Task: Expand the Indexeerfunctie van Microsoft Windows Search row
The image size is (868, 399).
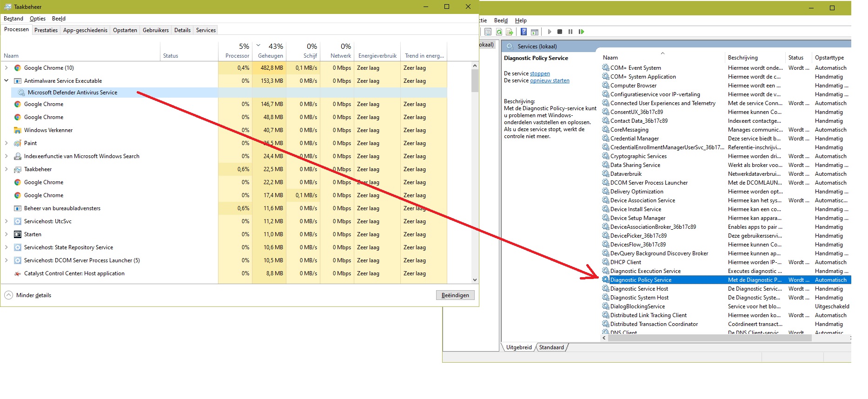Action: tap(7, 156)
